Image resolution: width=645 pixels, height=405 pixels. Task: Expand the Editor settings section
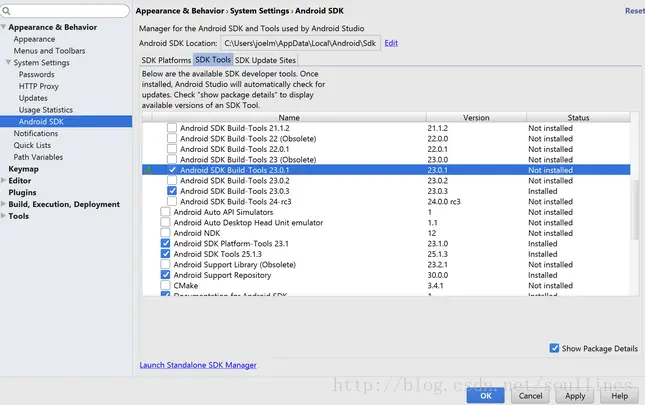5,181
